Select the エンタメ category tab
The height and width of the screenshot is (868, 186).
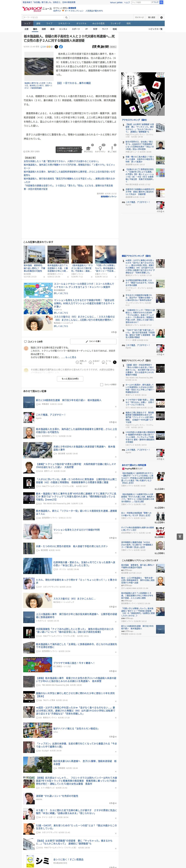coord(63,29)
